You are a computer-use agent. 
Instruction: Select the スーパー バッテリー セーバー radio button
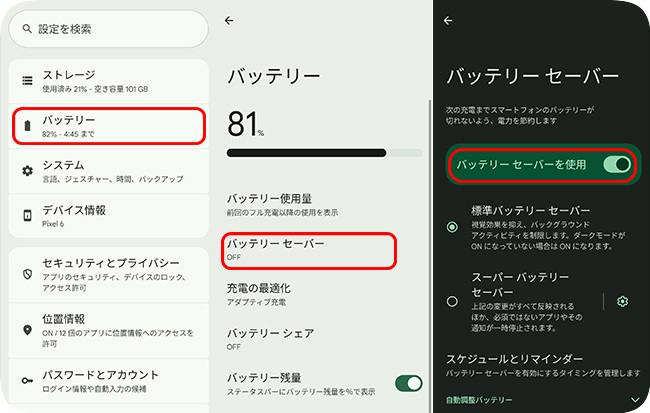452,301
